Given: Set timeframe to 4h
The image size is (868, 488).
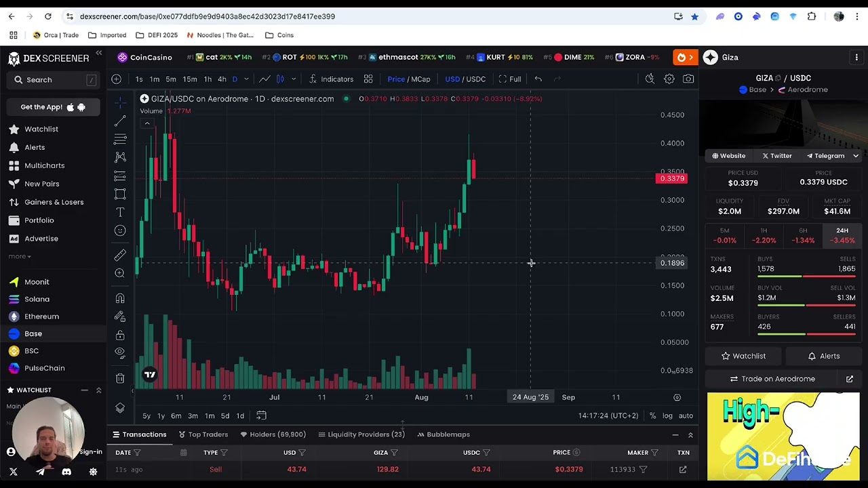Looking at the screenshot, I should pyautogui.click(x=222, y=79).
